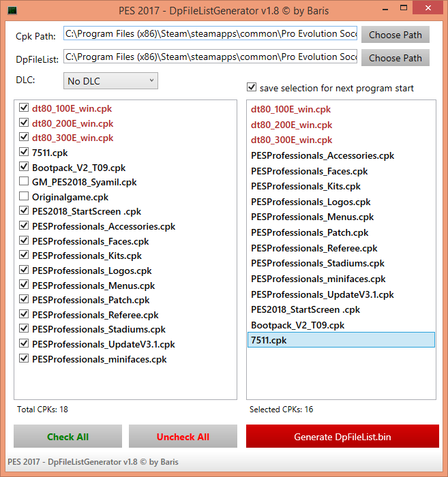This screenshot has width=448, height=477.
Task: Select PESProfessionals_UpdateV3.1.cpk in right list
Action: 341,294
